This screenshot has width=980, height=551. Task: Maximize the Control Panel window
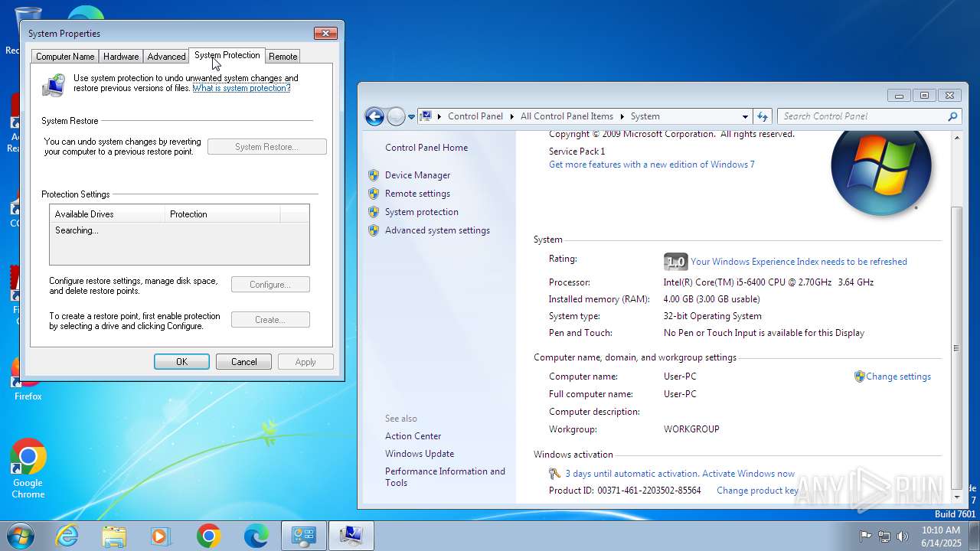(x=924, y=96)
